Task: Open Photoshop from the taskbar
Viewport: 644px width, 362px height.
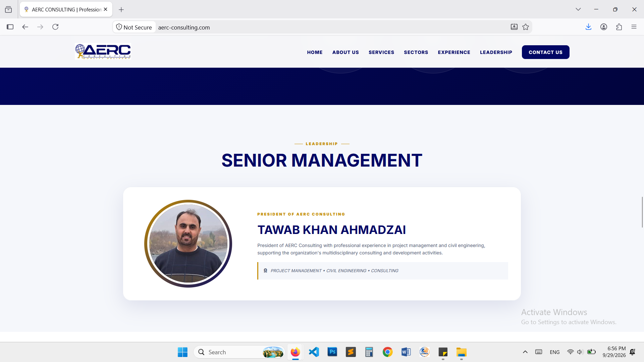Action: click(332, 352)
